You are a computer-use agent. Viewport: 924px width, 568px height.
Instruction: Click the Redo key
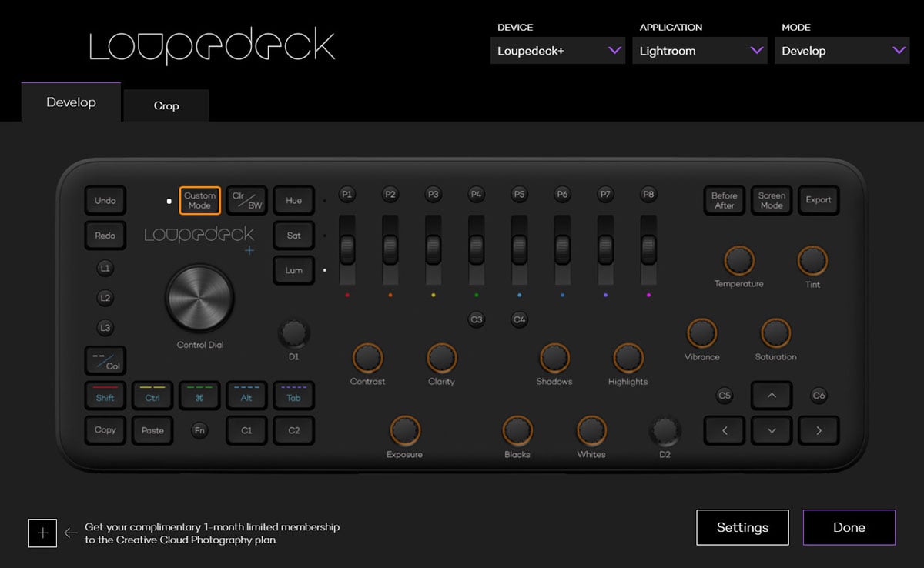pos(105,236)
